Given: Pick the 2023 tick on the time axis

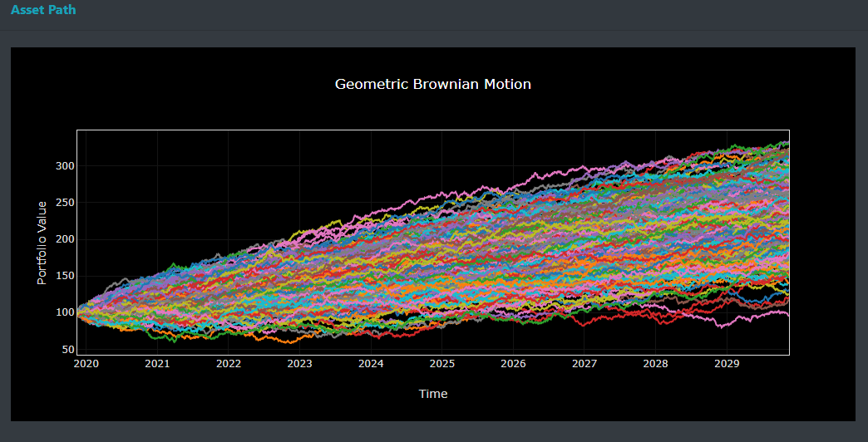Looking at the screenshot, I should (299, 364).
